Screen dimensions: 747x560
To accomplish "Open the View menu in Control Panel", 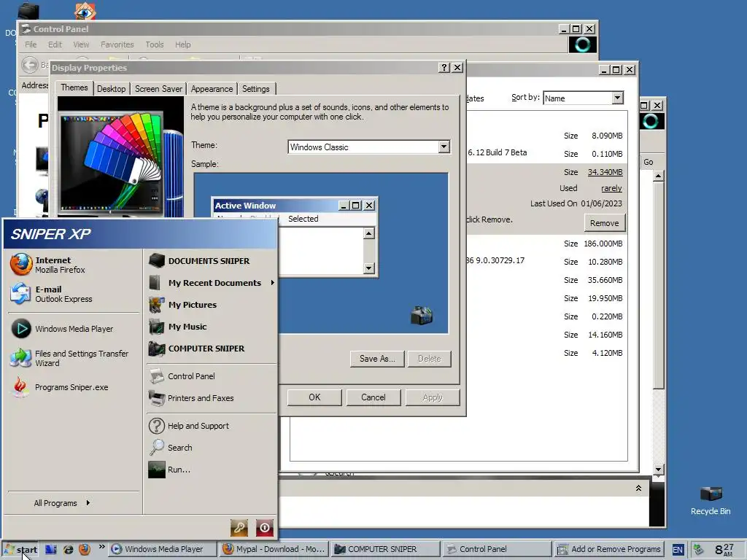I will coord(81,44).
